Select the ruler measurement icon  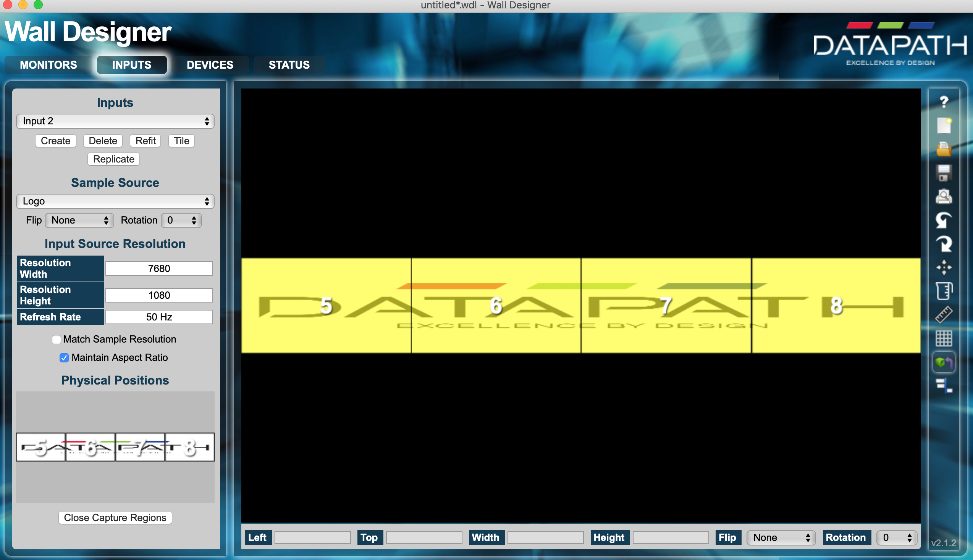[x=943, y=315]
